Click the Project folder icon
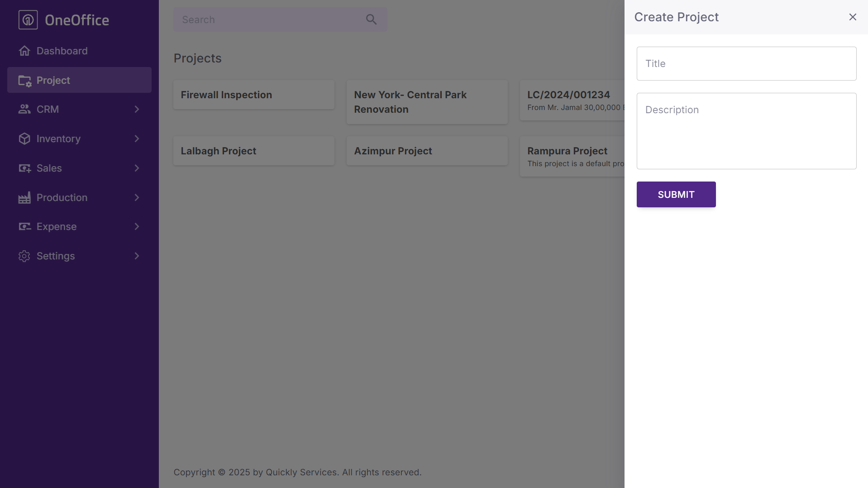 point(24,81)
